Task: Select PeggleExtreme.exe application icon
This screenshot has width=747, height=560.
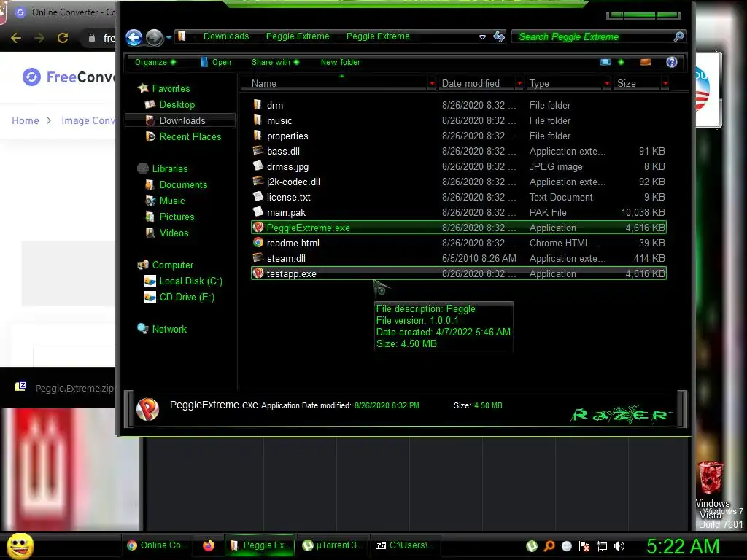Action: tap(258, 227)
